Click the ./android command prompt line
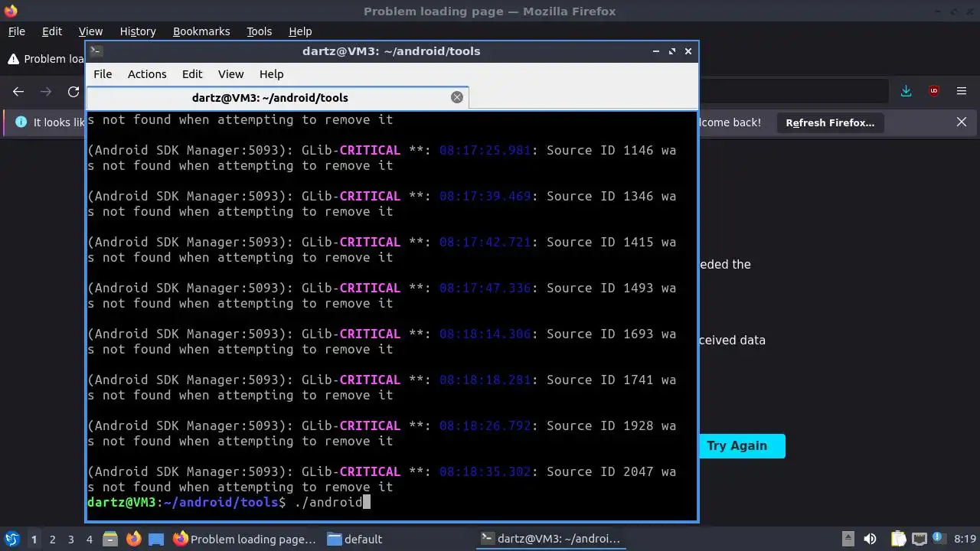This screenshot has height=551, width=980. click(229, 502)
